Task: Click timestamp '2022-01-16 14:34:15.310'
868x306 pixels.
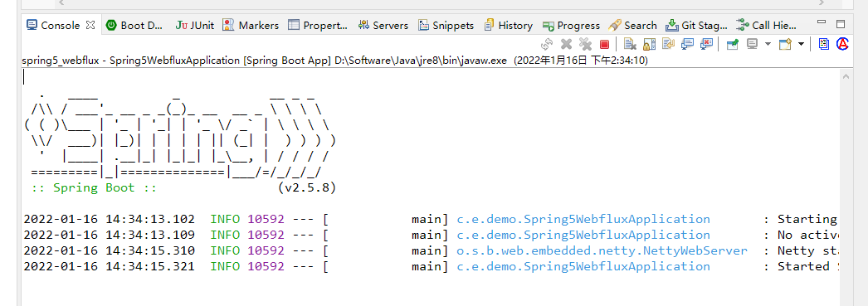Action: tap(109, 250)
